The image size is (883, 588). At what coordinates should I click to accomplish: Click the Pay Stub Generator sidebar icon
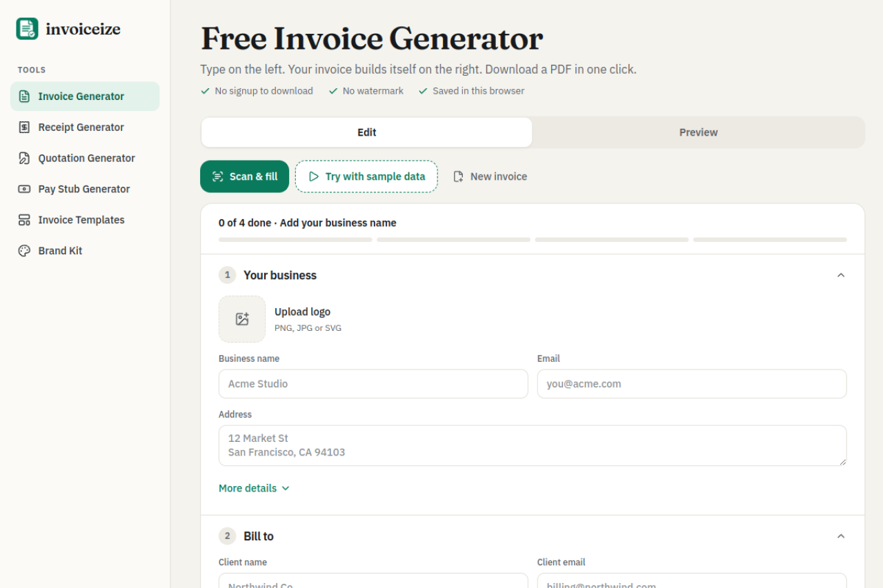pyautogui.click(x=24, y=189)
